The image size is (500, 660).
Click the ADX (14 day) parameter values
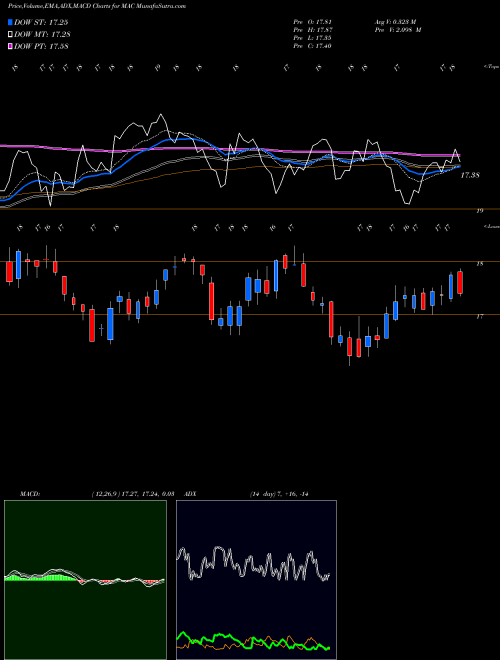(279, 494)
